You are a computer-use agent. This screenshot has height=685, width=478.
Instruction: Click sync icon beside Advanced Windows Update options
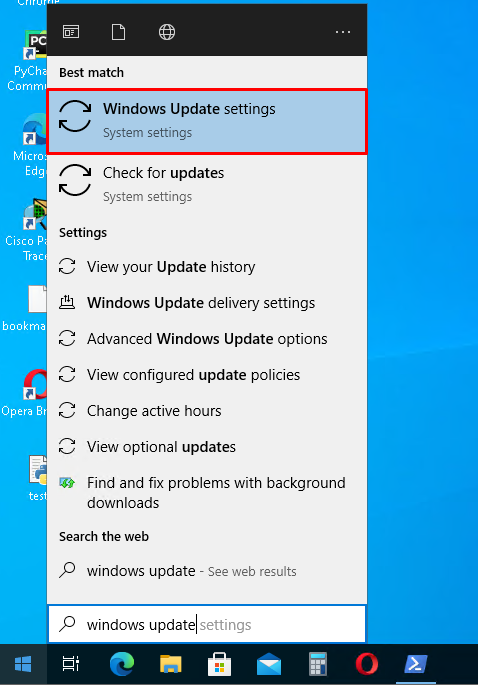pos(67,338)
